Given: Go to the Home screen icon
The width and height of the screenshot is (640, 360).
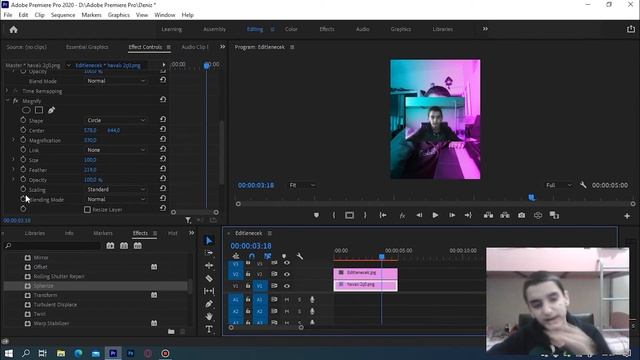Looking at the screenshot, I should 13,29.
